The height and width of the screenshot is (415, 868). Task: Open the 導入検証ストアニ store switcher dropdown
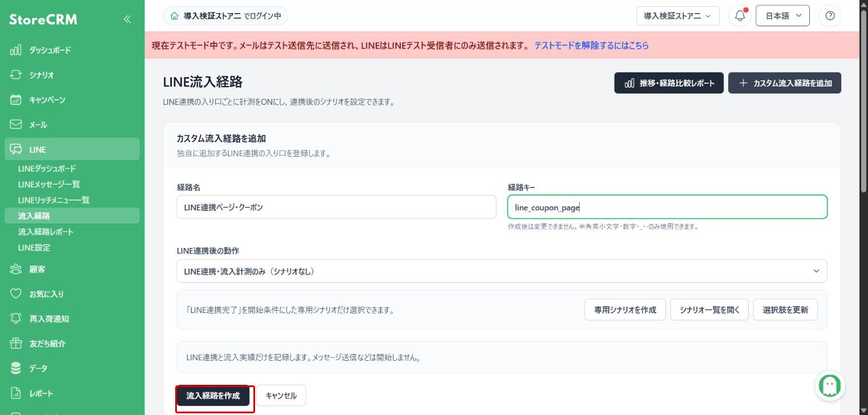click(678, 16)
